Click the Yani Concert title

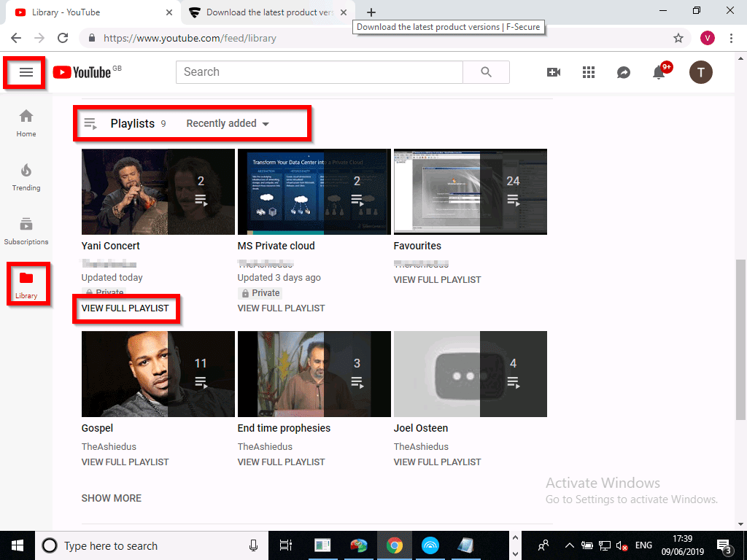[111, 246]
